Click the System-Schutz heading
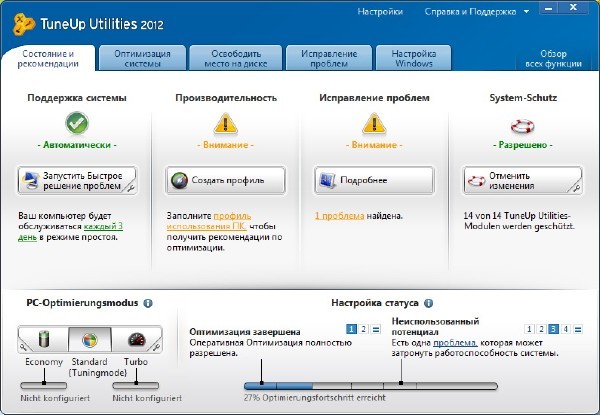The width and height of the screenshot is (600, 415). [523, 98]
